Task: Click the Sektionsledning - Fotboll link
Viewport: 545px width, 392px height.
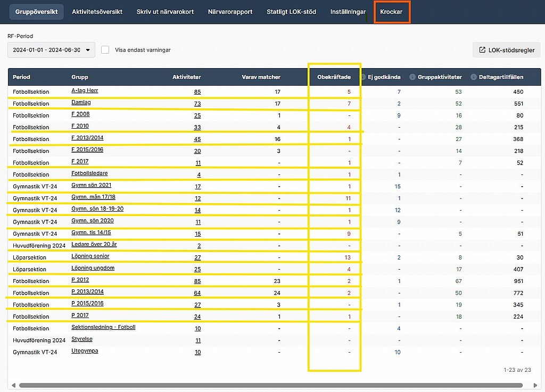Action: (103, 327)
